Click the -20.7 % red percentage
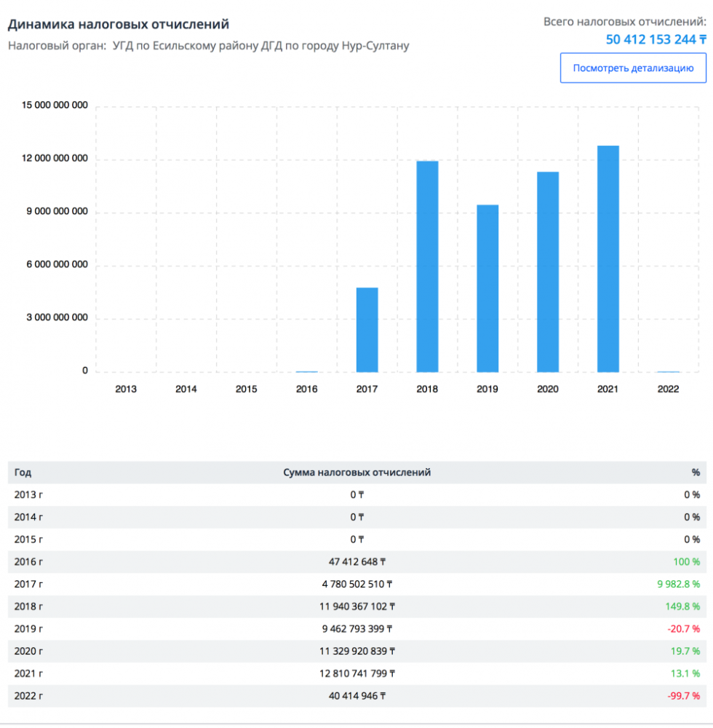This screenshot has width=713, height=728. point(683,628)
